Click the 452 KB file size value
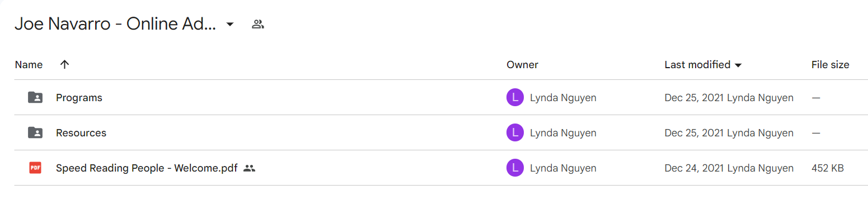The image size is (868, 204). pos(828,168)
